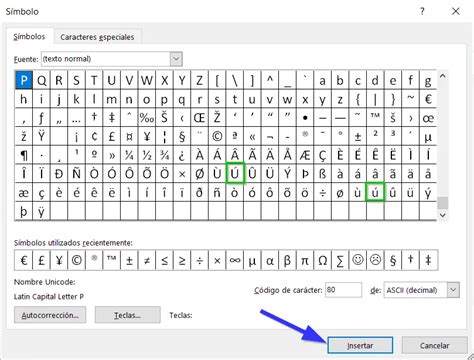Select the lowercase ú with acute accent
Screen dimensions: 474x360
pos(375,192)
